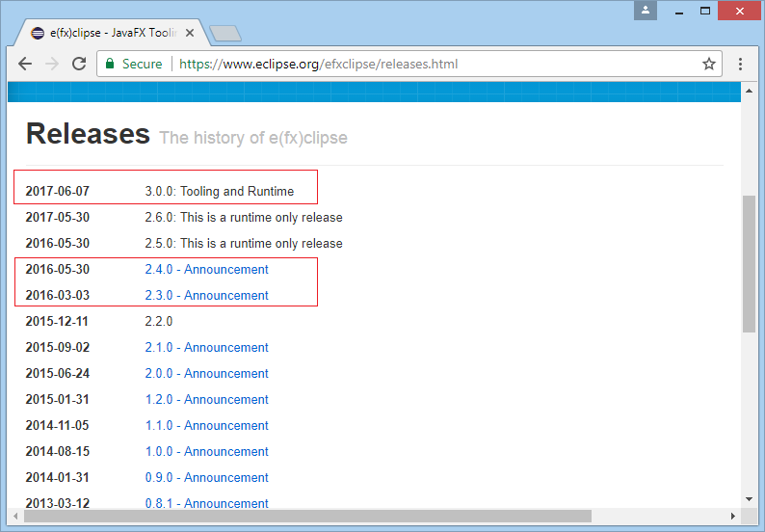
Task: Click the vertical scrollbar down arrow
Action: tap(749, 499)
